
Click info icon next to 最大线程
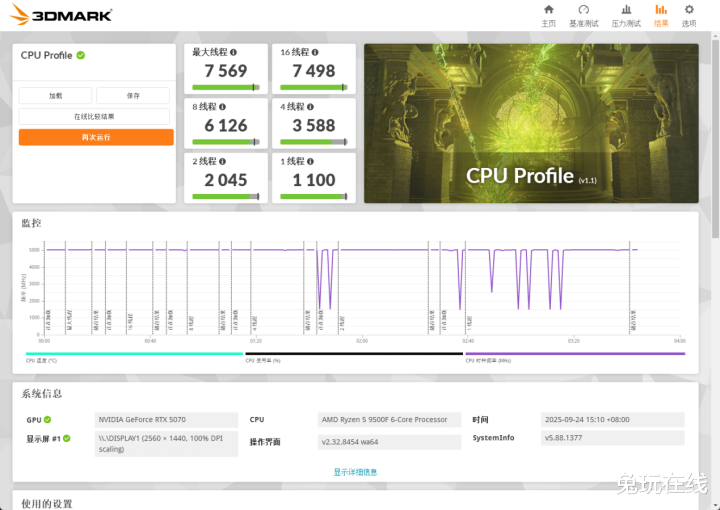[234, 52]
